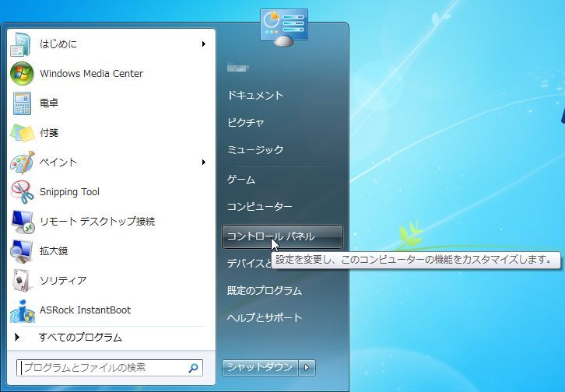Click the blurred user name link

point(238,68)
